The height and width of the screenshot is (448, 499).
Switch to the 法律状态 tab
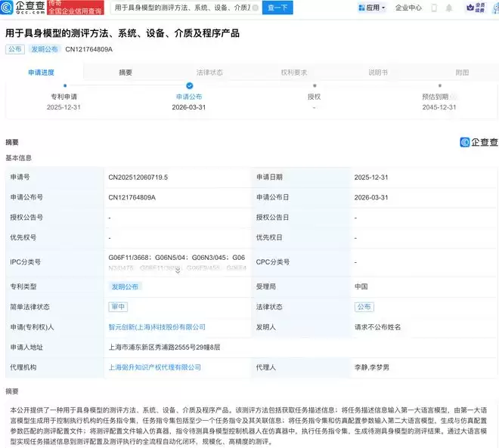coord(209,73)
